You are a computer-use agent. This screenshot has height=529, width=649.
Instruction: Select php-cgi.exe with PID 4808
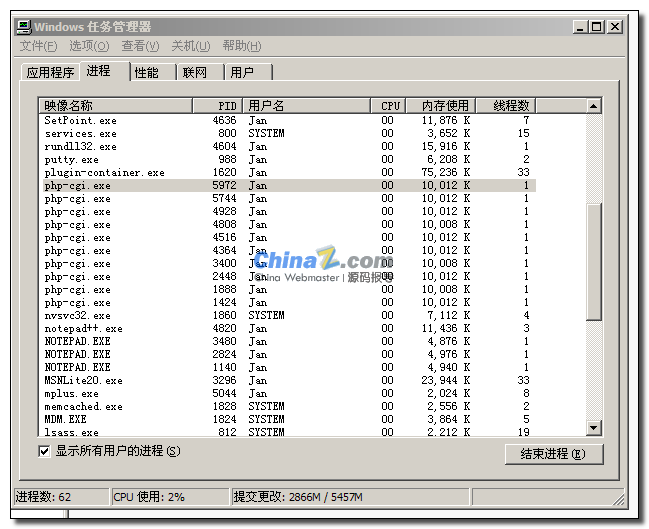click(x=287, y=224)
